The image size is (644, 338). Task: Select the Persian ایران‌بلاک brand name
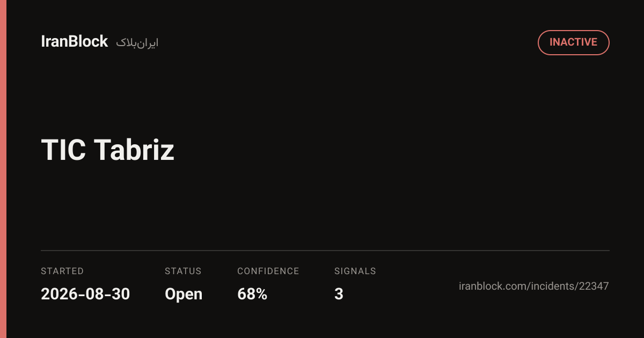[x=137, y=43]
